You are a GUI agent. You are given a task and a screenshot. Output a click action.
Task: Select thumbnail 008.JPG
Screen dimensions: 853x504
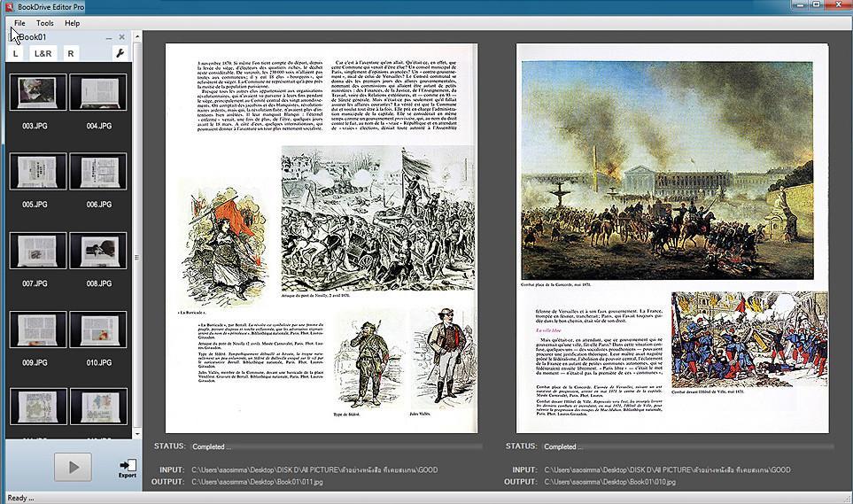pyautogui.click(x=98, y=251)
